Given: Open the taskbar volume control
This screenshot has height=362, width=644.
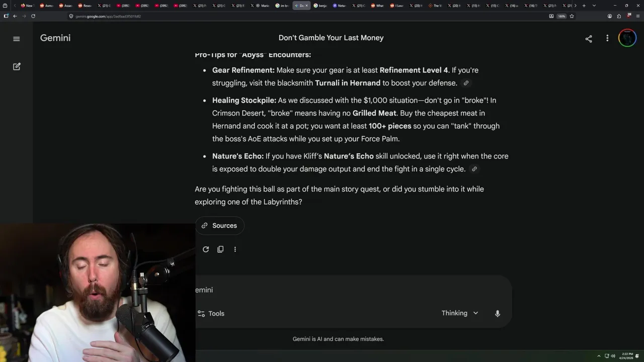Looking at the screenshot, I should point(613,356).
